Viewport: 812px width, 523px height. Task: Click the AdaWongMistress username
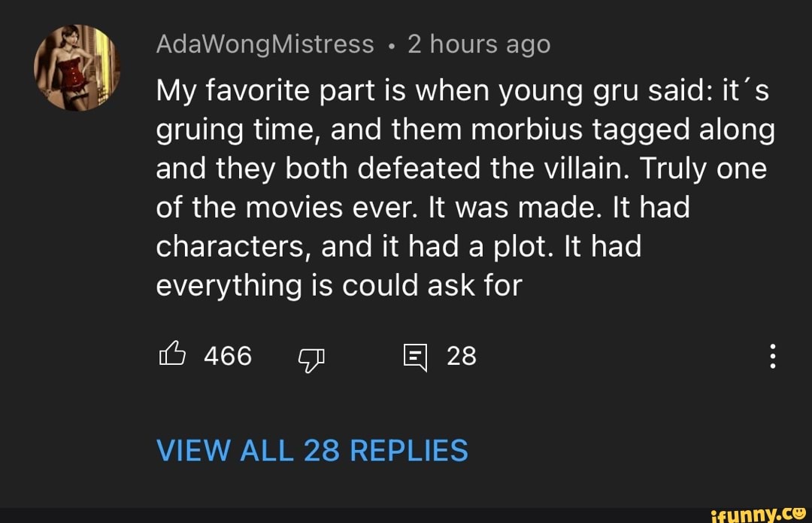click(265, 45)
